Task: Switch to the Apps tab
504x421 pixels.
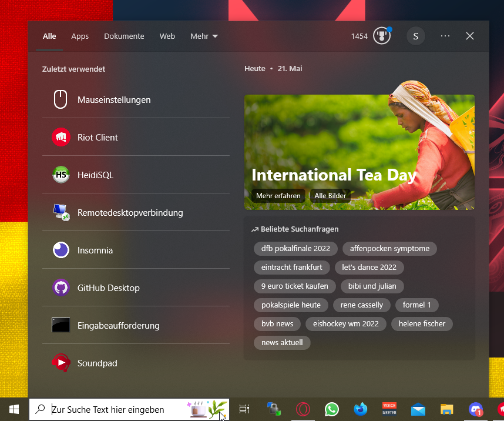Action: coord(80,36)
